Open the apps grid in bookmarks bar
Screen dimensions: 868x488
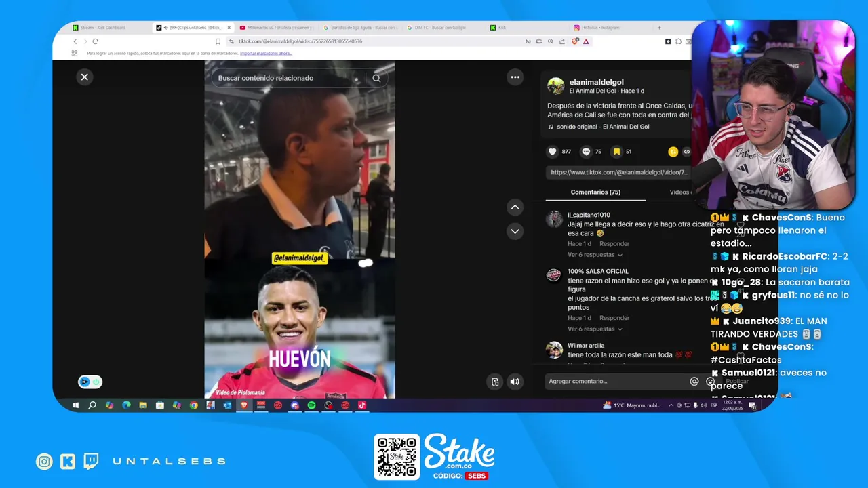tap(75, 53)
